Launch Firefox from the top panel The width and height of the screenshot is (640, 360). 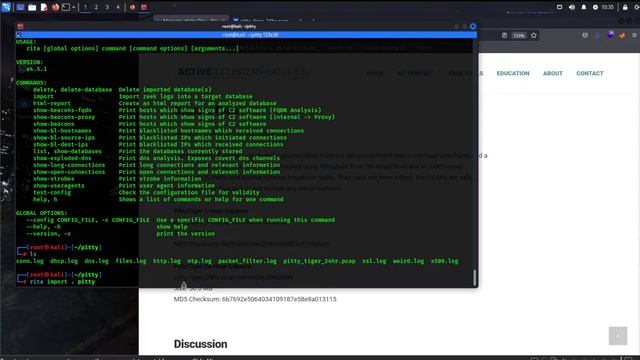point(55,7)
